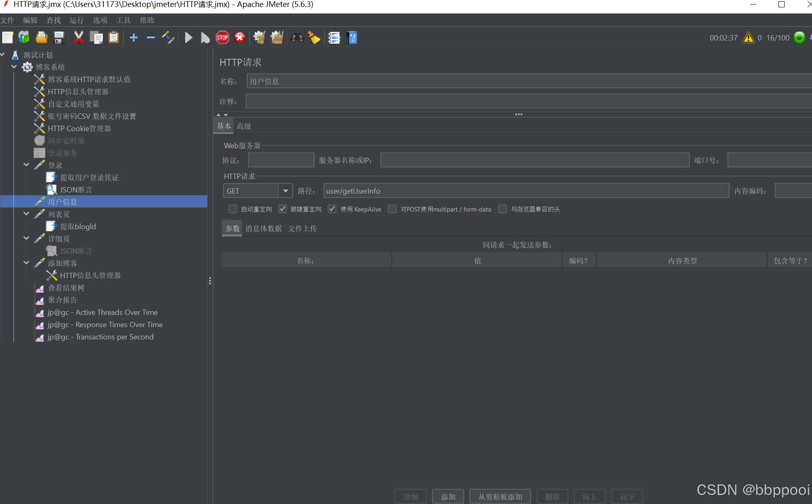Enable the 自动重定向 checkbox
This screenshot has width=812, height=504.
click(x=233, y=209)
